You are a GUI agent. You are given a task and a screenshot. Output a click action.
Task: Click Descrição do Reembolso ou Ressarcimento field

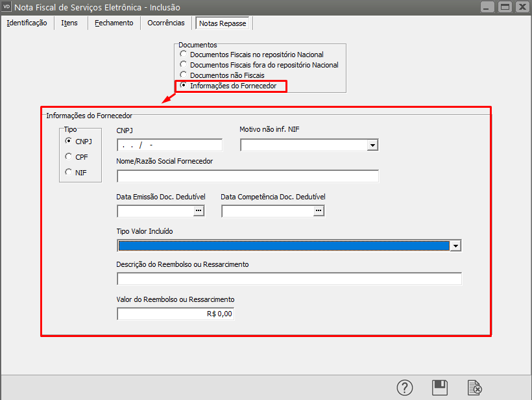289,279
